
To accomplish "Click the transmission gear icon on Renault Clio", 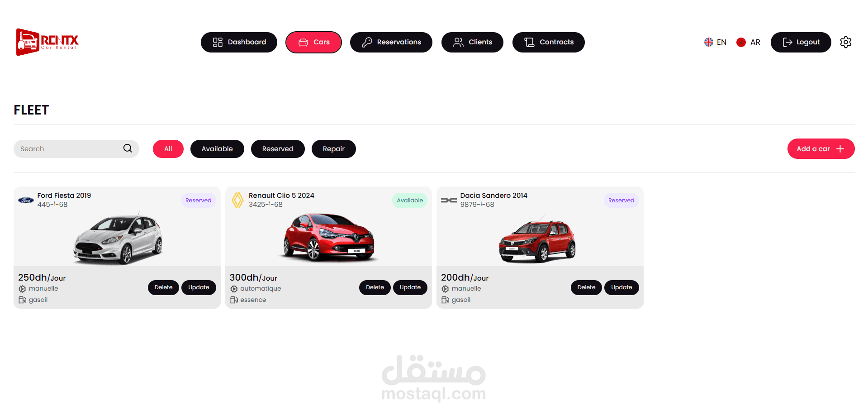I will coord(234,289).
